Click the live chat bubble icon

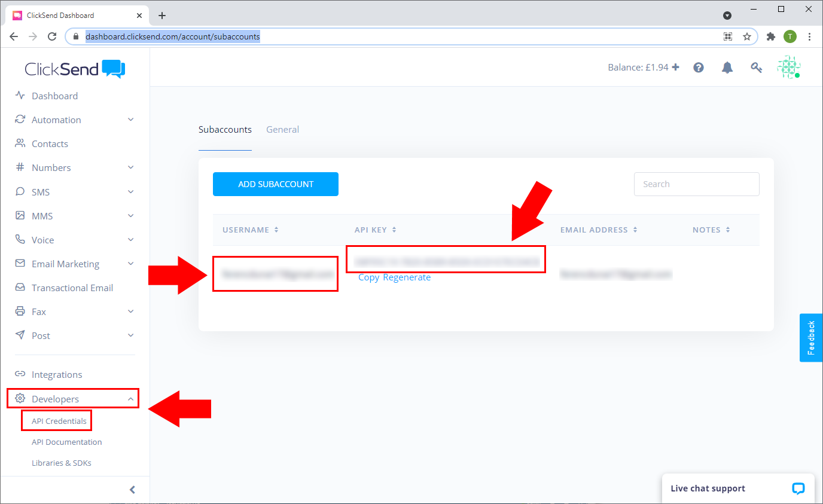(x=798, y=488)
